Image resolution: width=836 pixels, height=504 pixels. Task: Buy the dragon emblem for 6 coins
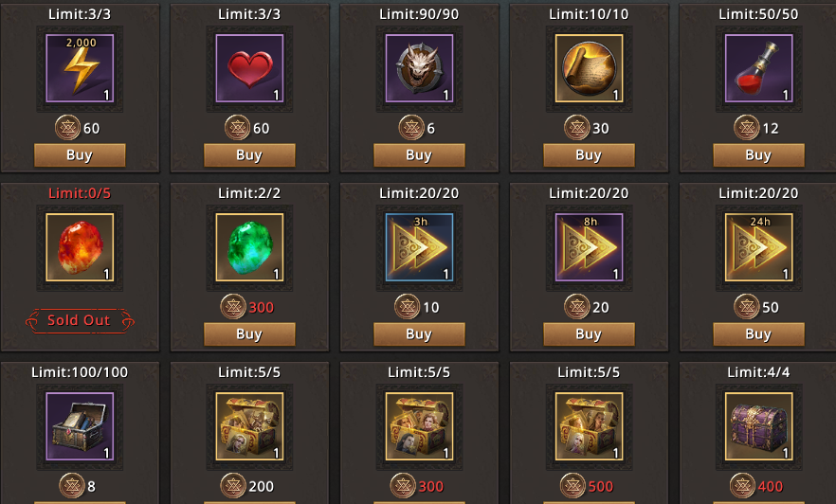click(419, 155)
